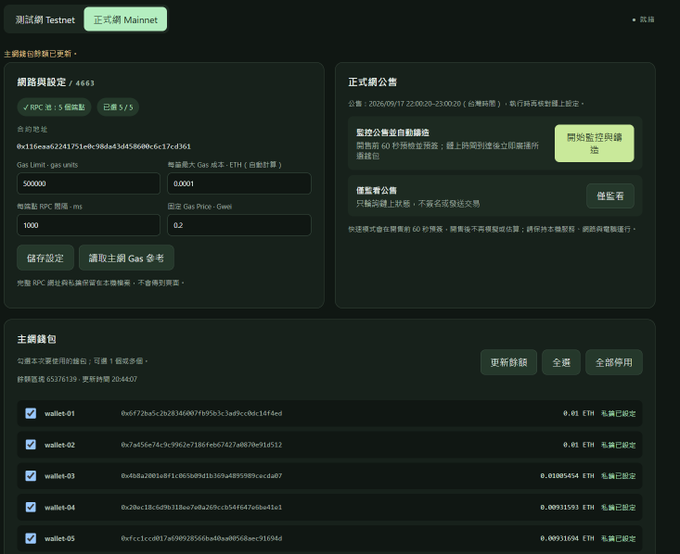This screenshot has height=554, width=680.
Task: Click the 已選 5 / 5 chip
Action: point(118,107)
